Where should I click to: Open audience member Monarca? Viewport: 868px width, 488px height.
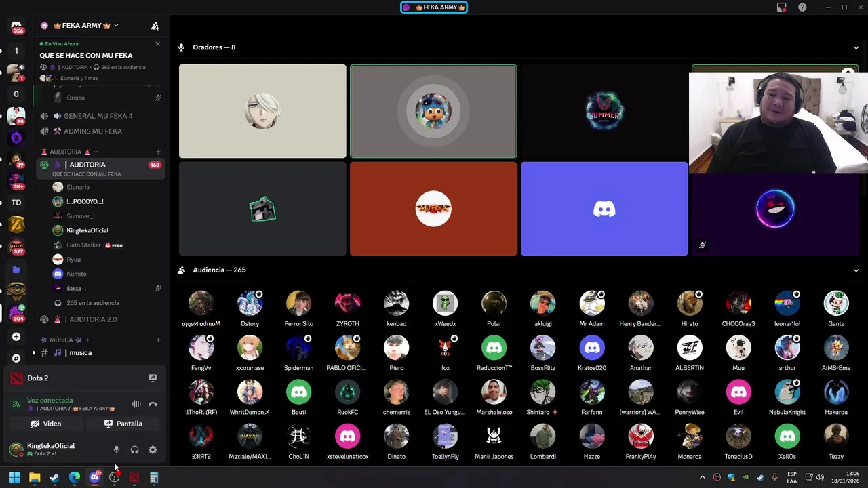point(690,441)
